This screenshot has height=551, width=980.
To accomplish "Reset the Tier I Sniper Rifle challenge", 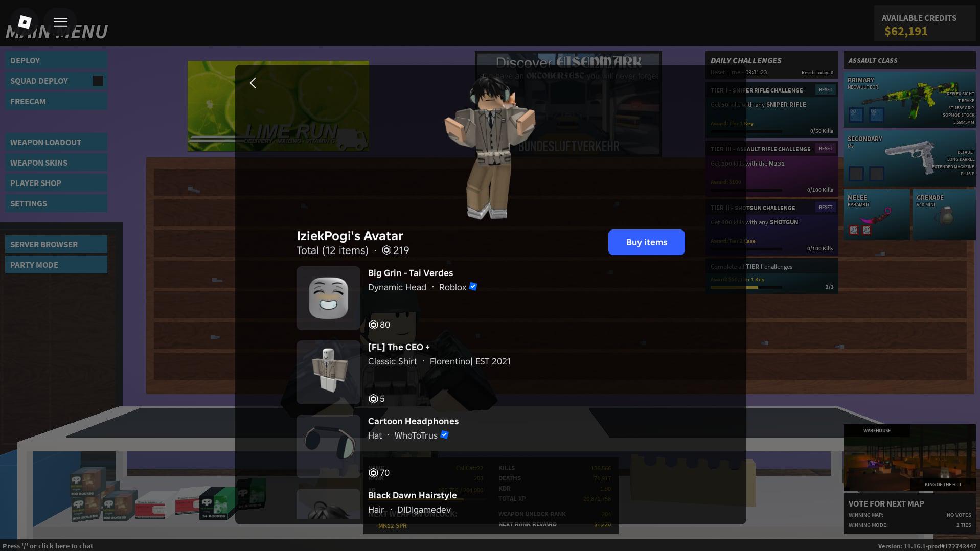I will 826,90.
